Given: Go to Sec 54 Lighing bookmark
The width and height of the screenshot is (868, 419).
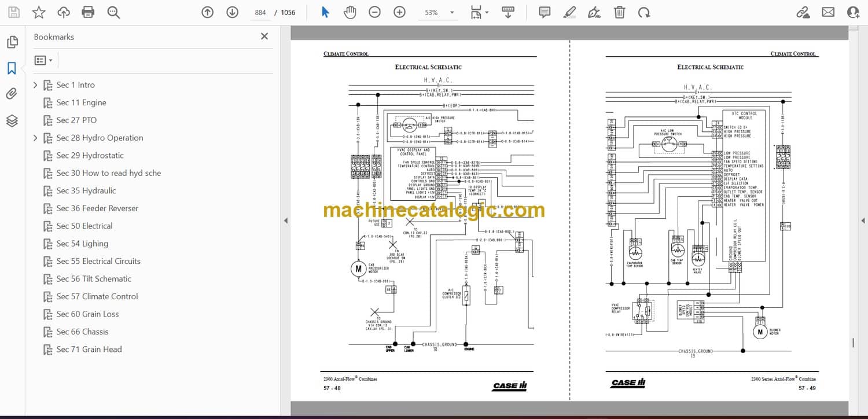Looking at the screenshot, I should [x=82, y=244].
